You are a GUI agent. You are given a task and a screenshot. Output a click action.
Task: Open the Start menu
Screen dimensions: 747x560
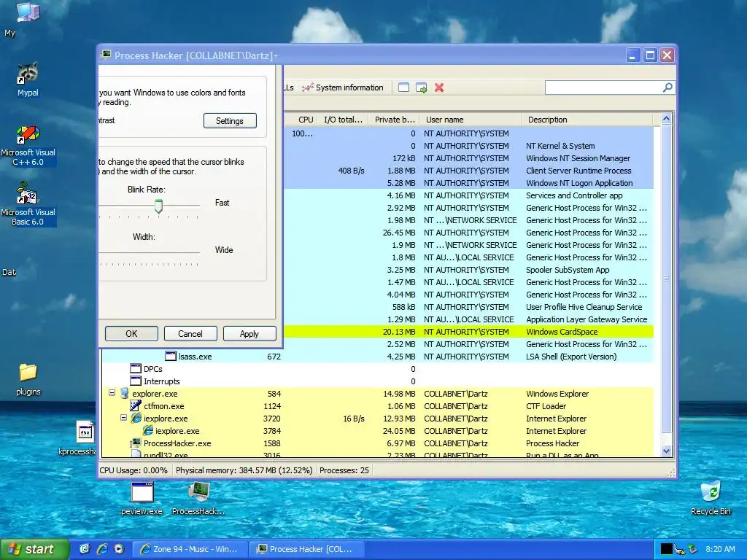[34, 549]
